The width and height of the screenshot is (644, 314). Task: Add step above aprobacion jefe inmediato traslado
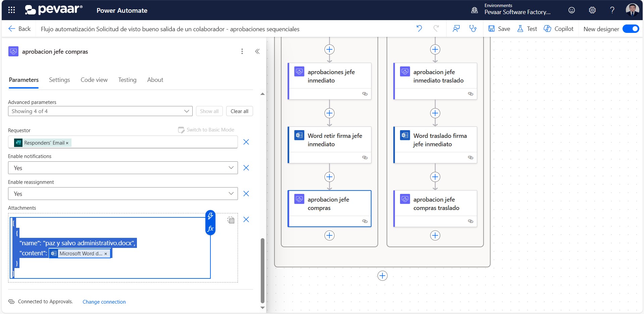(x=435, y=50)
